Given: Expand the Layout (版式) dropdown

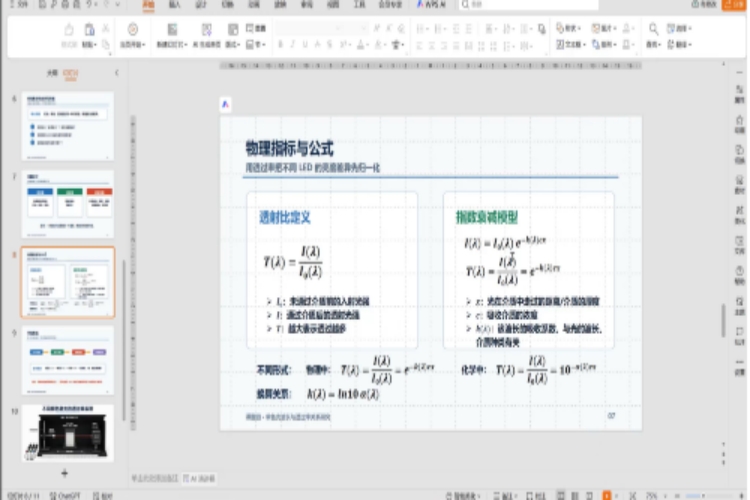Looking at the screenshot, I should 233,44.
